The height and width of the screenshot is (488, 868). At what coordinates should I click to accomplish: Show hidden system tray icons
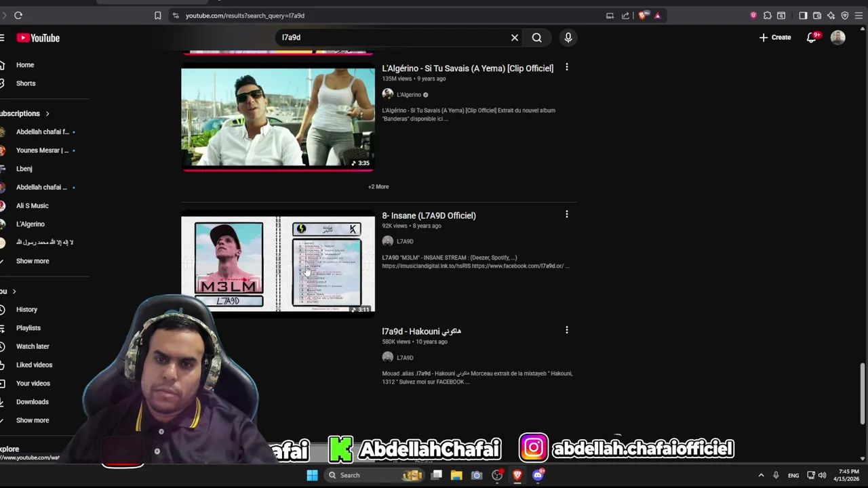tap(761, 475)
